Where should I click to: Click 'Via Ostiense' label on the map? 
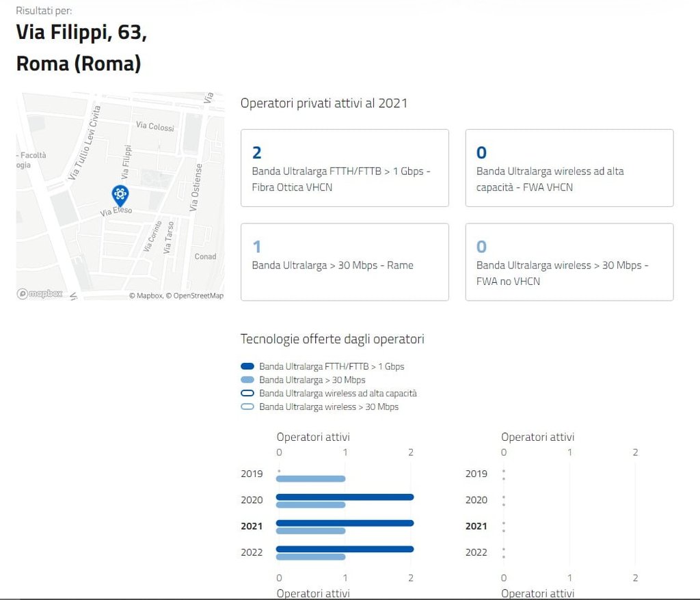tap(196, 187)
